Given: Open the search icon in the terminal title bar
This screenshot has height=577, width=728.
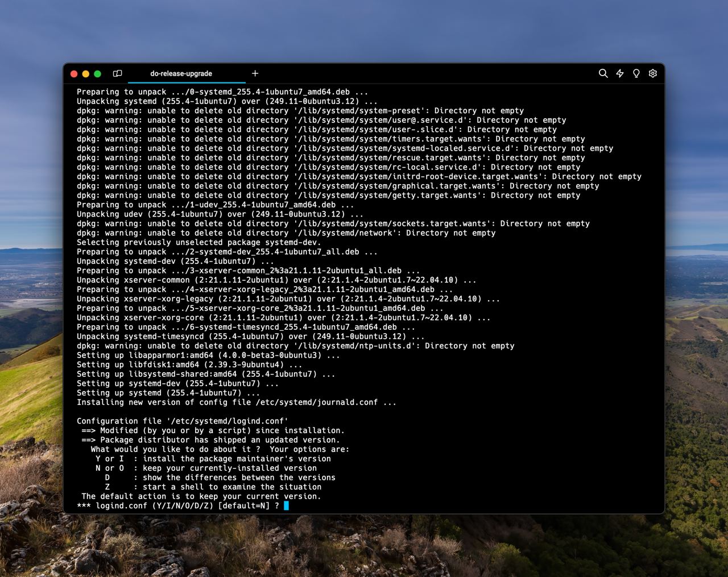Looking at the screenshot, I should [x=603, y=73].
